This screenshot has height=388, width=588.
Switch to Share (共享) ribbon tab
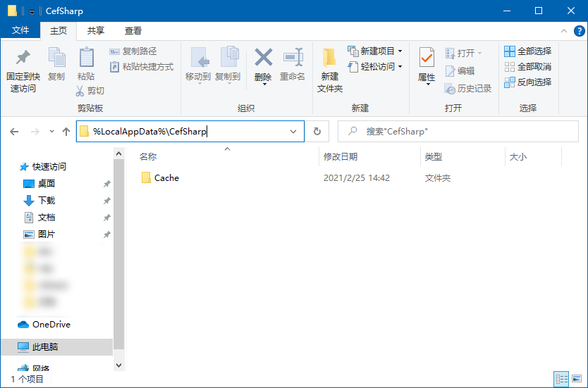coord(96,31)
